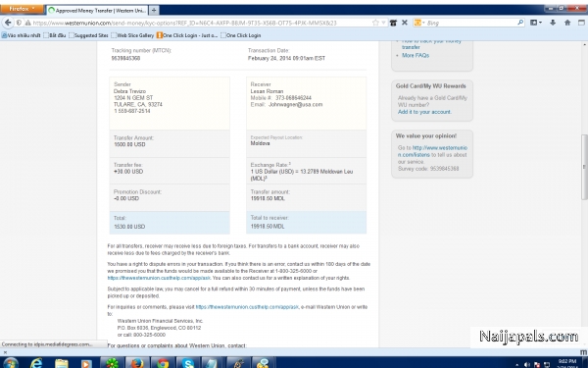This screenshot has width=588, height=368.
Task: Go to home page with the house icon
Action: (x=567, y=23)
